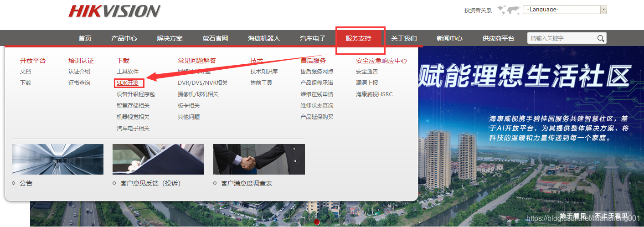The image size is (644, 227).
Task: Open the 漏洞上报 link
Action: pos(367,83)
